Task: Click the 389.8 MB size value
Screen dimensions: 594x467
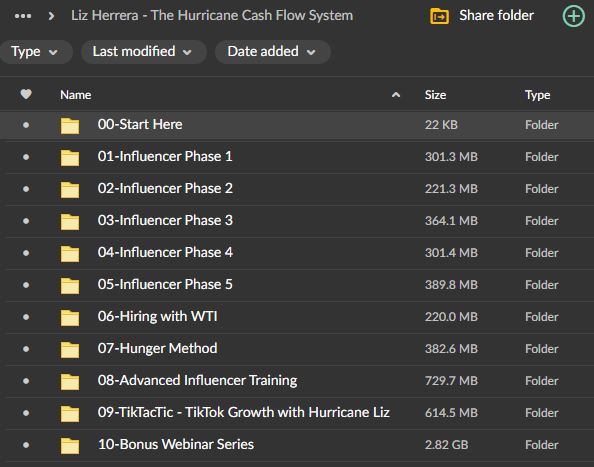Action: tap(451, 285)
